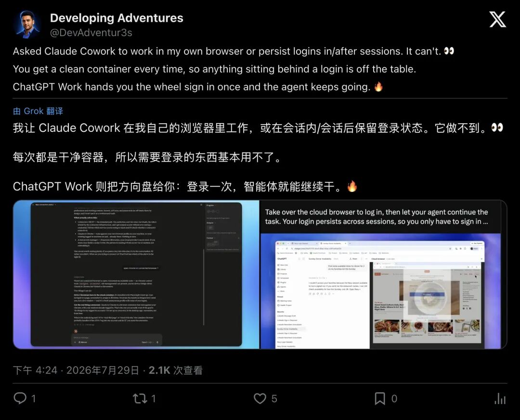The image size is (520, 420).
Task: Open the @DevAdventur3s handle link
Action: pos(91,33)
